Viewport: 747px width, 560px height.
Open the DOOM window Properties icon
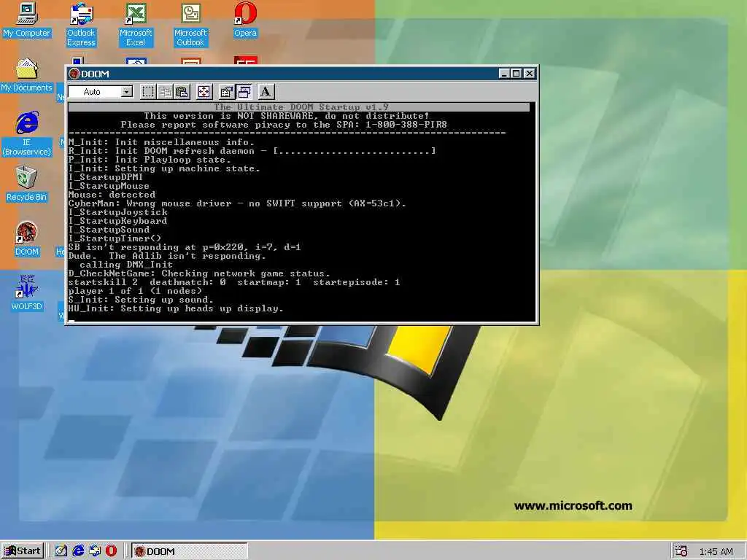pos(226,91)
